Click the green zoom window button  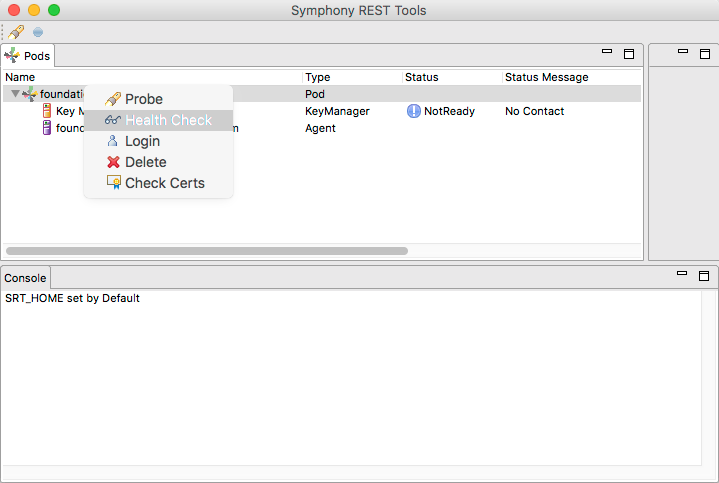click(x=54, y=10)
